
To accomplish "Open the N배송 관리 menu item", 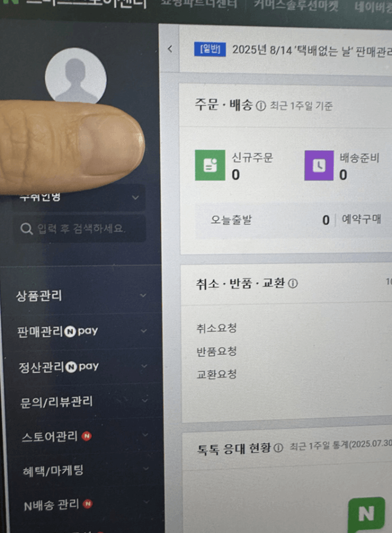I will (51, 505).
